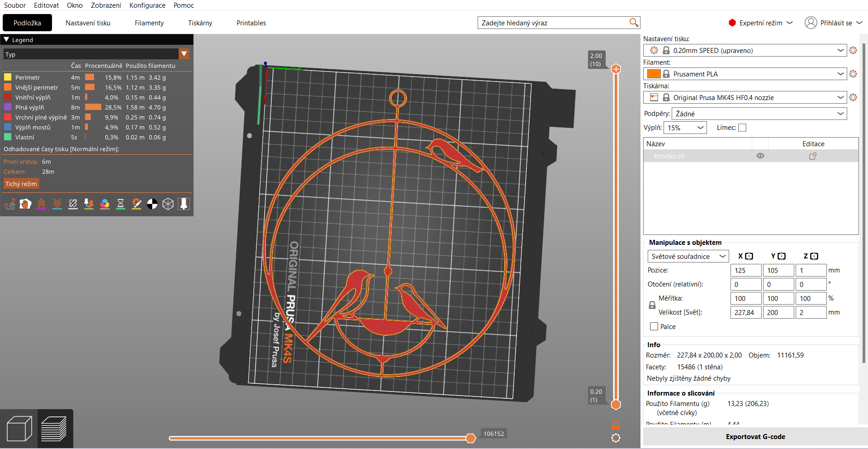868x449 pixels.
Task: Check the Palce (inches) checkbox
Action: pos(654,326)
